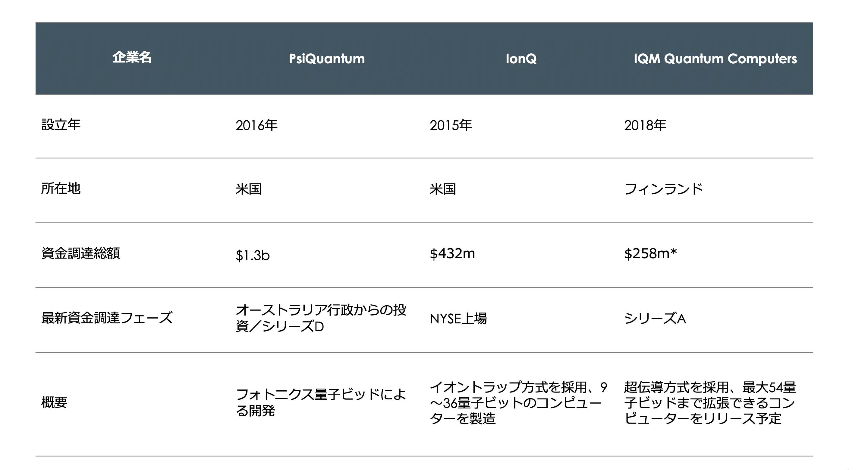Click the $432m funding value

(x=452, y=253)
